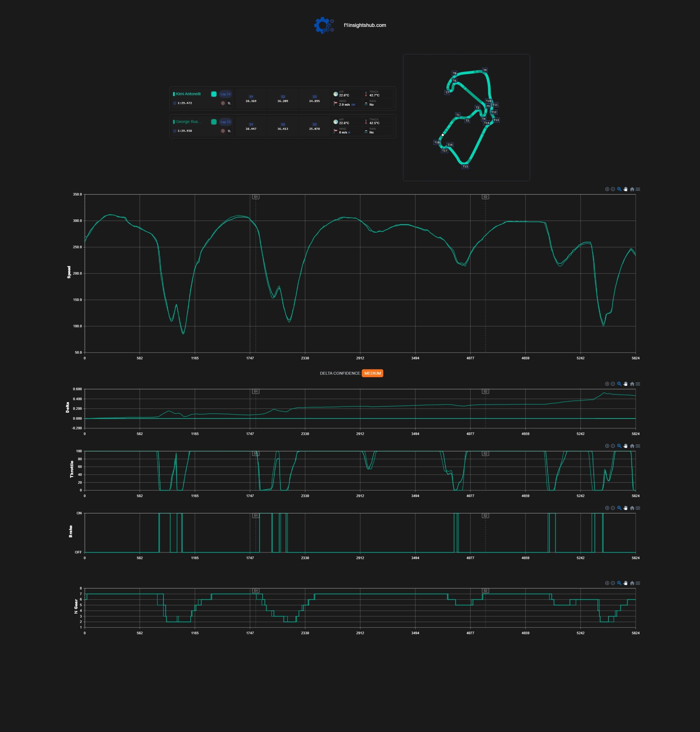Reset zoom on the Delta chart

pos(632,384)
